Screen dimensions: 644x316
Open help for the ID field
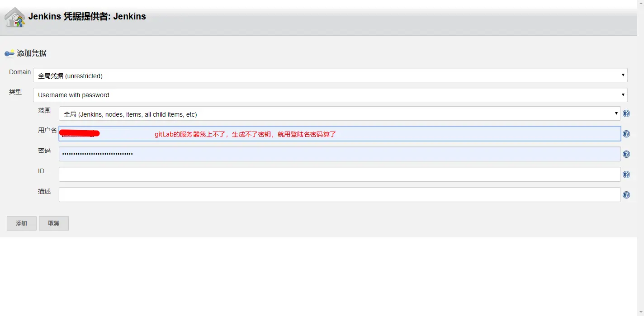(x=626, y=175)
